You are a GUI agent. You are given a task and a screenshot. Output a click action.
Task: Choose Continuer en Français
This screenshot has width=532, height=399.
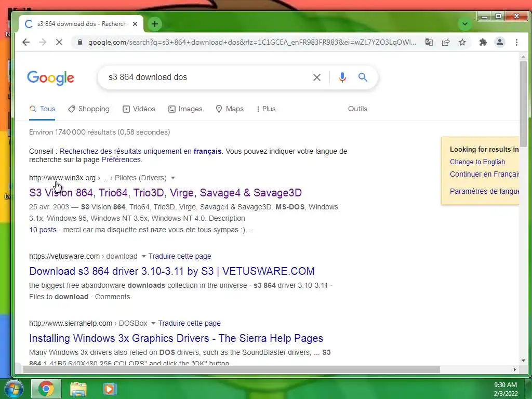pos(484,174)
